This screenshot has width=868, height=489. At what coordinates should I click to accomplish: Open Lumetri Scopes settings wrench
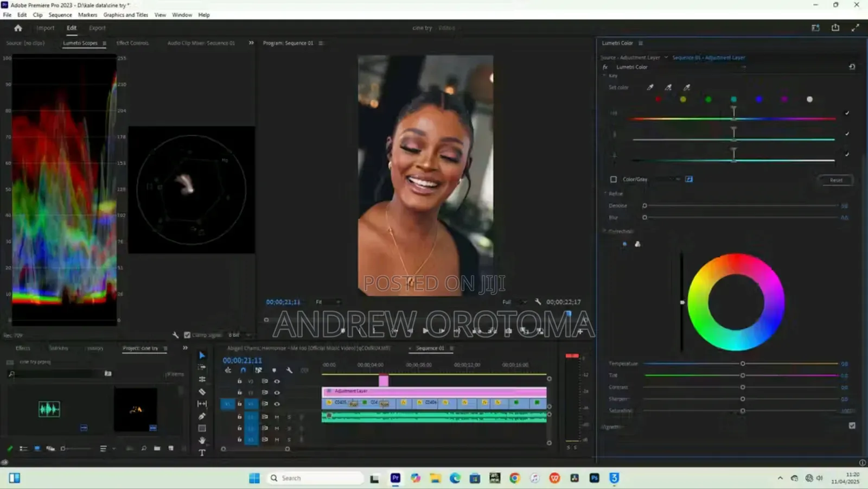(175, 335)
